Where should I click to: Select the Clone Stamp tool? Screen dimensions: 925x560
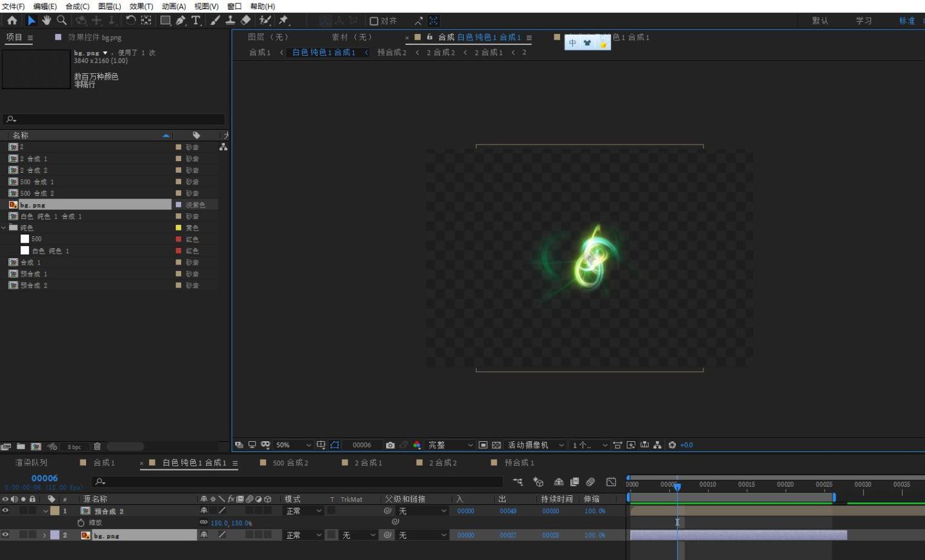point(230,21)
